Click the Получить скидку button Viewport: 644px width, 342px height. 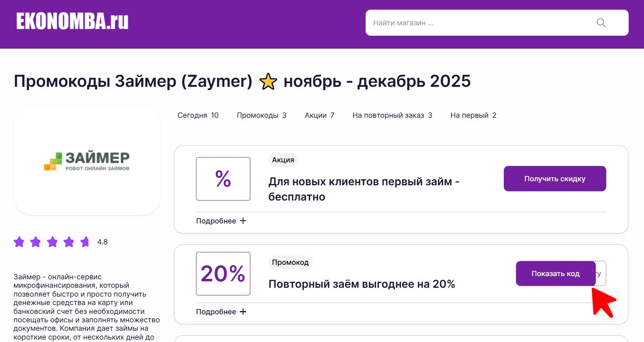coord(554,178)
